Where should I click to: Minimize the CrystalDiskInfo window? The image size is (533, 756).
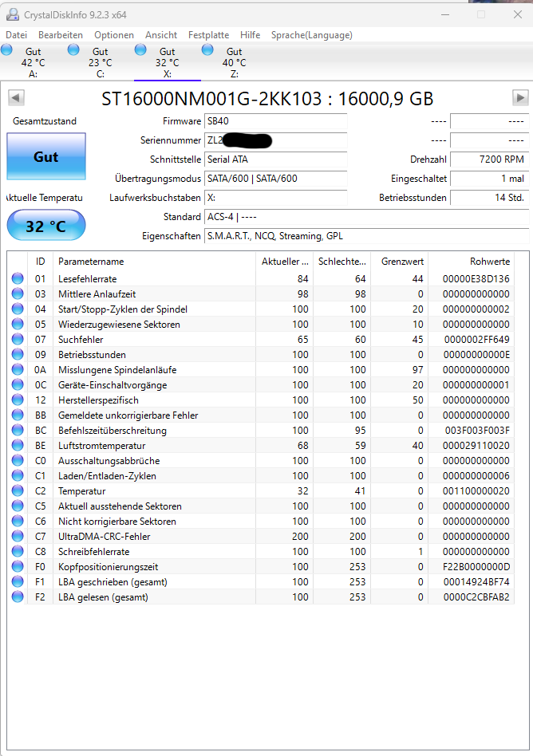[445, 15]
